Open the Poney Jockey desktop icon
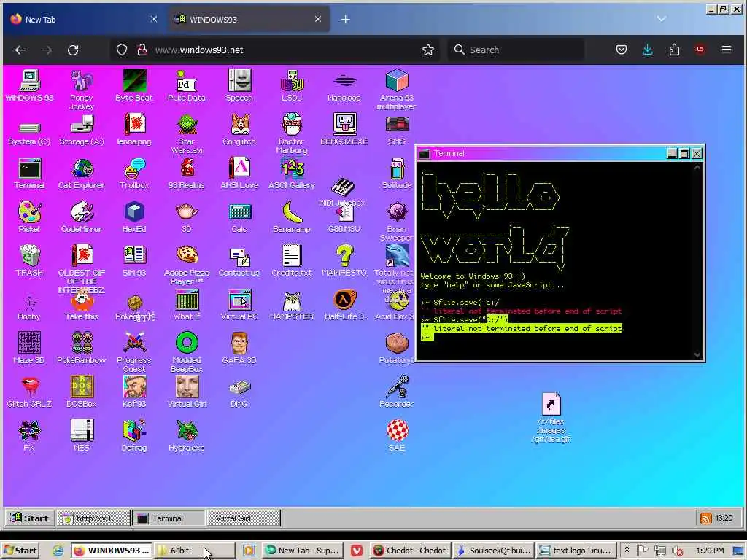The height and width of the screenshot is (560, 747). (x=82, y=90)
